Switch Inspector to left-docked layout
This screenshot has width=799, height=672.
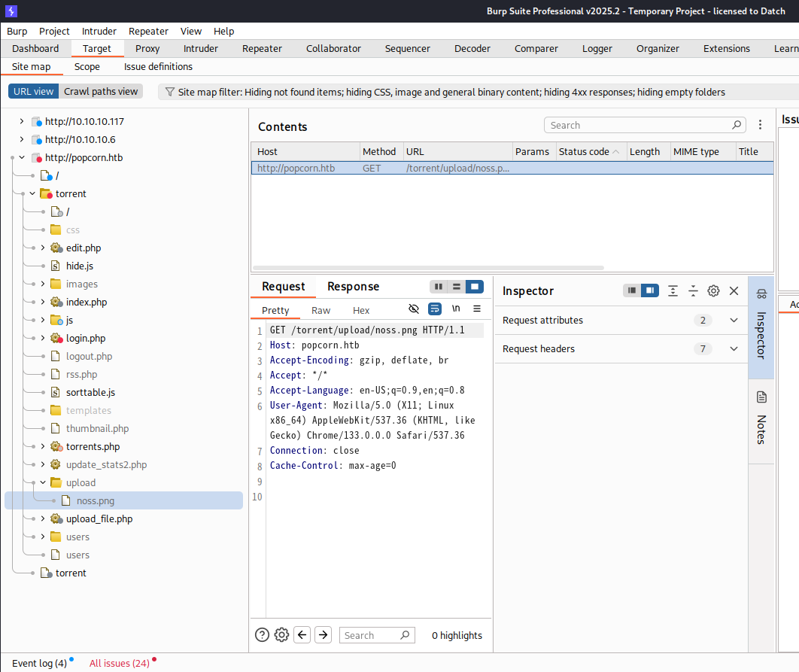tap(632, 290)
